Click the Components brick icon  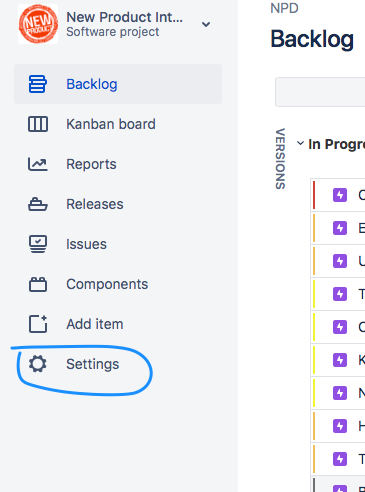[x=38, y=284]
